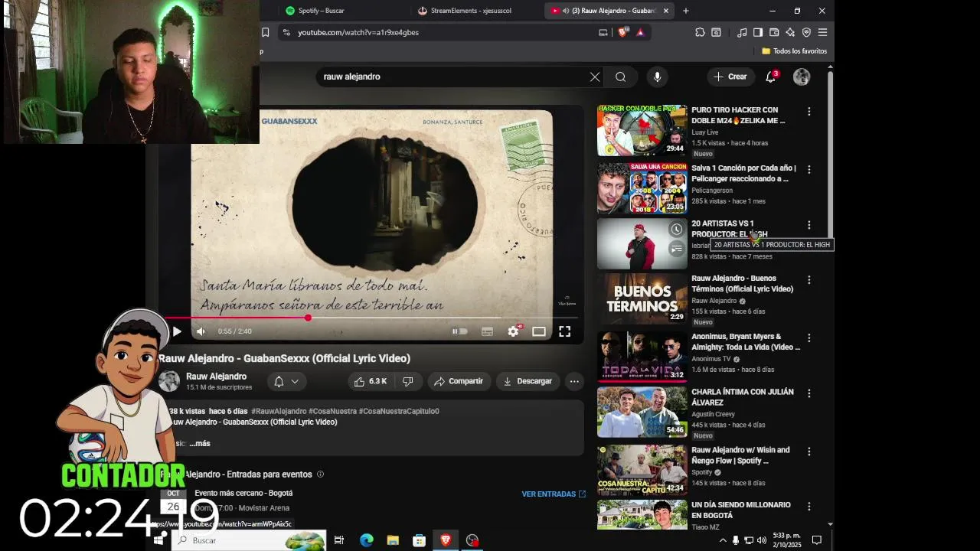Open Windows Task View button
Viewport: 980px width, 551px height.
(339, 540)
